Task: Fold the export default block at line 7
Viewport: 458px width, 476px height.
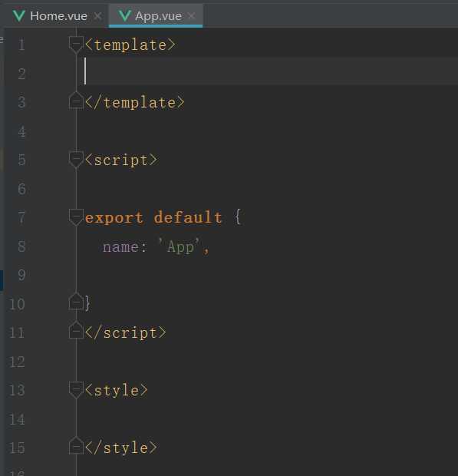Action: [x=76, y=217]
